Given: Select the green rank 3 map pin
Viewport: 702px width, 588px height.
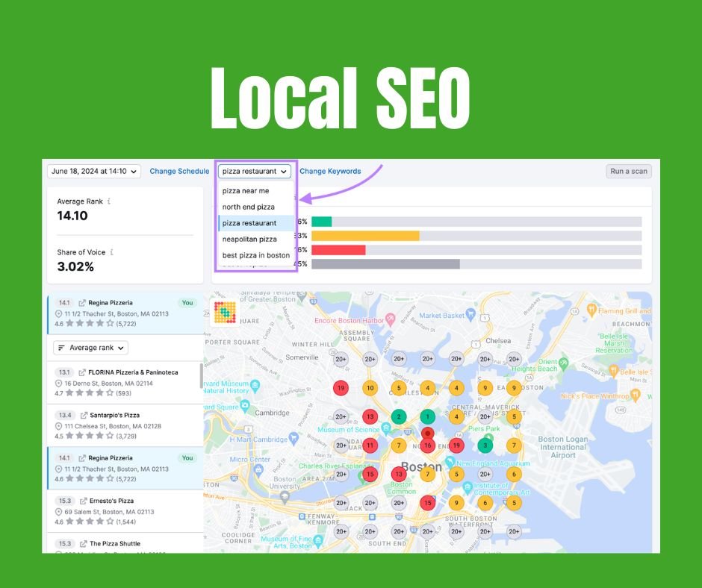Looking at the screenshot, I should [485, 445].
